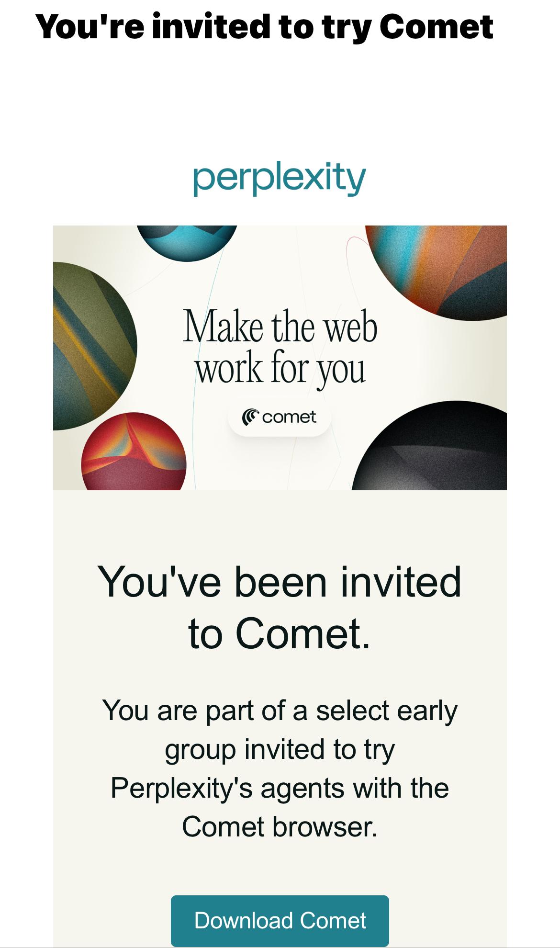The width and height of the screenshot is (560, 948).
Task: Click the line group invited to try
Action: pos(280,750)
